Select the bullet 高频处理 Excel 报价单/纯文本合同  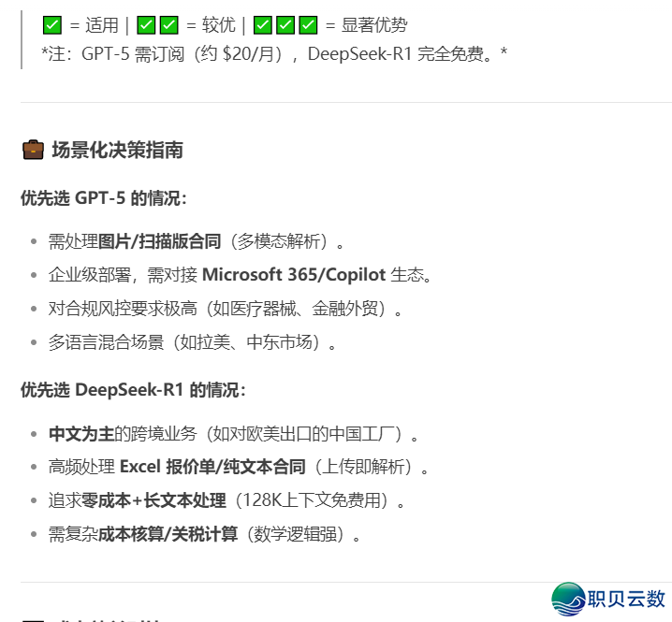[239, 467]
